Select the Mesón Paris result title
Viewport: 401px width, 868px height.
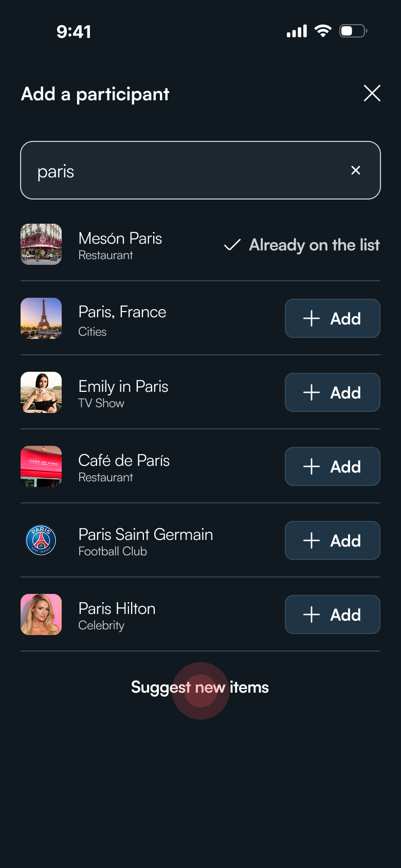pos(120,238)
